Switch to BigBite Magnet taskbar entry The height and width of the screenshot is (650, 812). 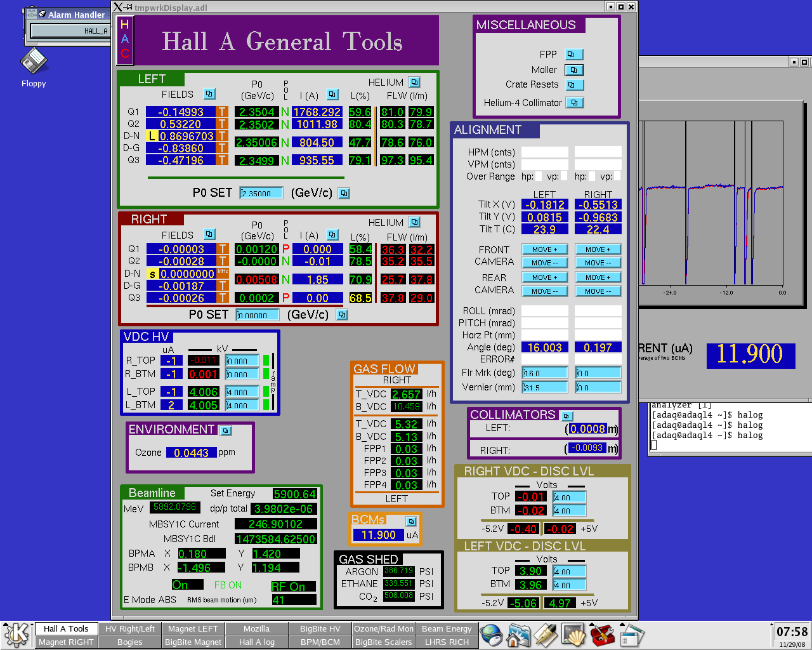(193, 642)
